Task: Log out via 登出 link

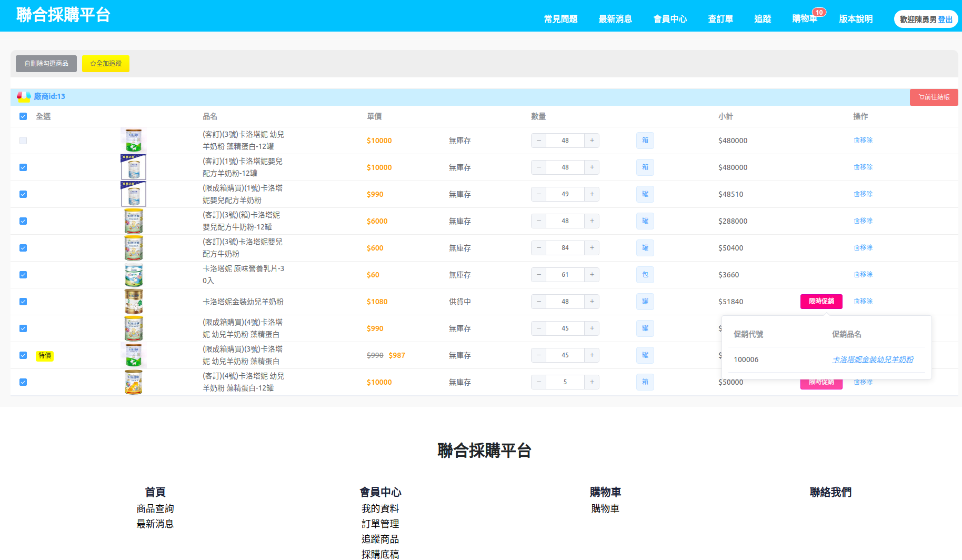Action: coord(945,19)
